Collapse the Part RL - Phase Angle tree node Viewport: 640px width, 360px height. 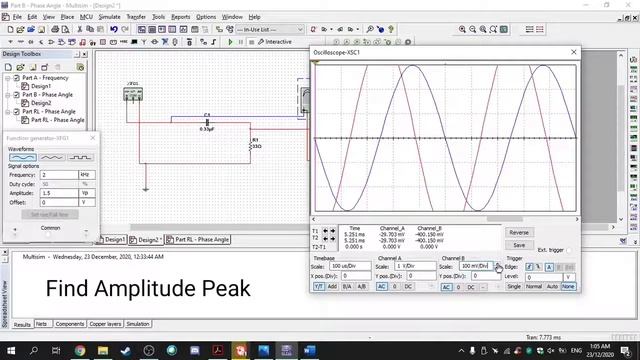(x=7, y=111)
